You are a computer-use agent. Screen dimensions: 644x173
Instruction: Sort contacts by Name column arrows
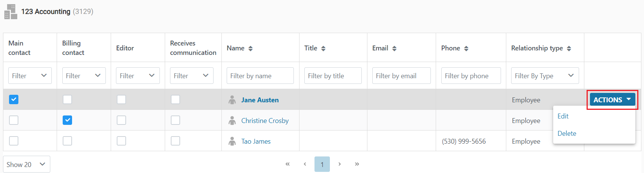coord(250,48)
